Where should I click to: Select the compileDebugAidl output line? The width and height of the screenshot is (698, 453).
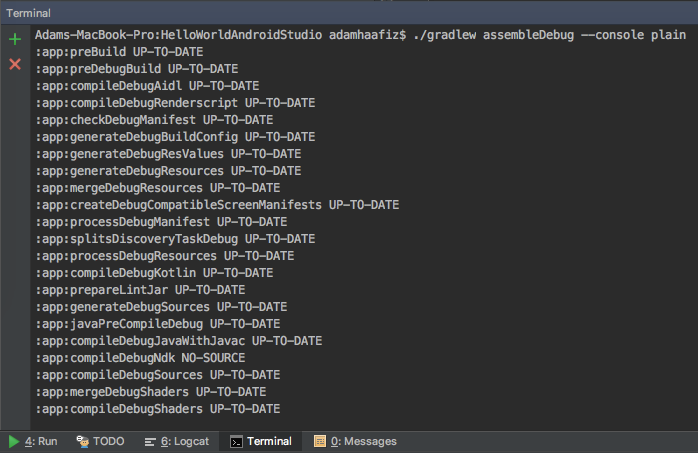pos(147,86)
